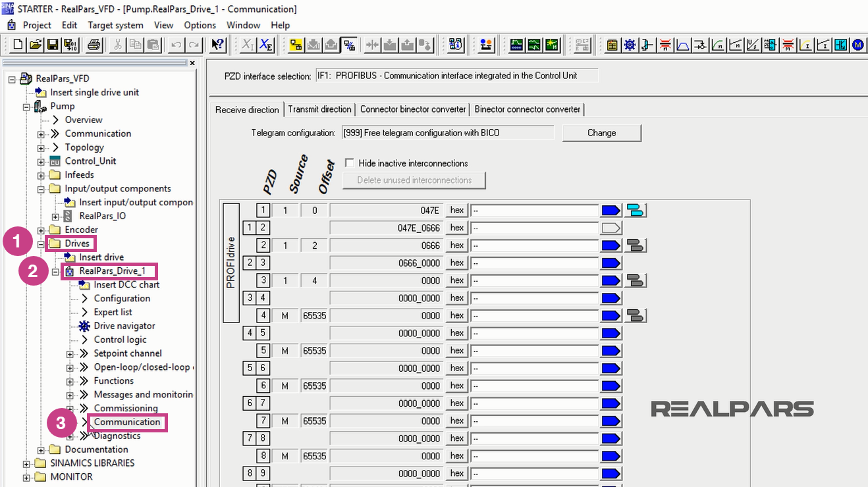Click the What's This help pointer icon
This screenshot has height=487, width=868.
point(217,45)
